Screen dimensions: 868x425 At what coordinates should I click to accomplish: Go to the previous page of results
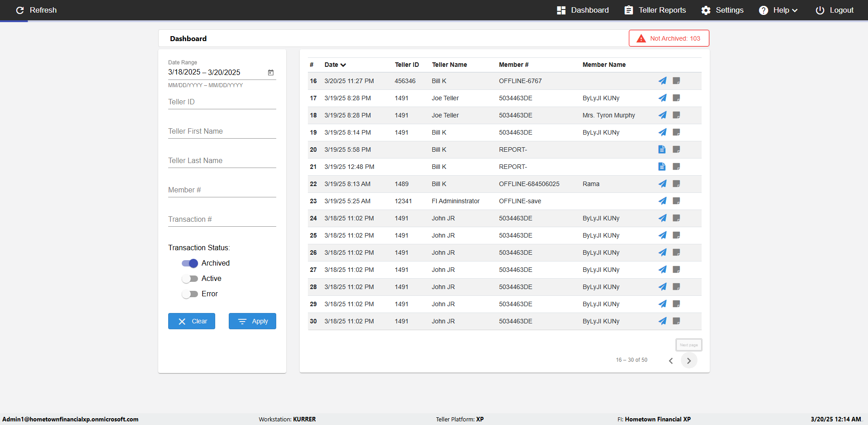[671, 360]
